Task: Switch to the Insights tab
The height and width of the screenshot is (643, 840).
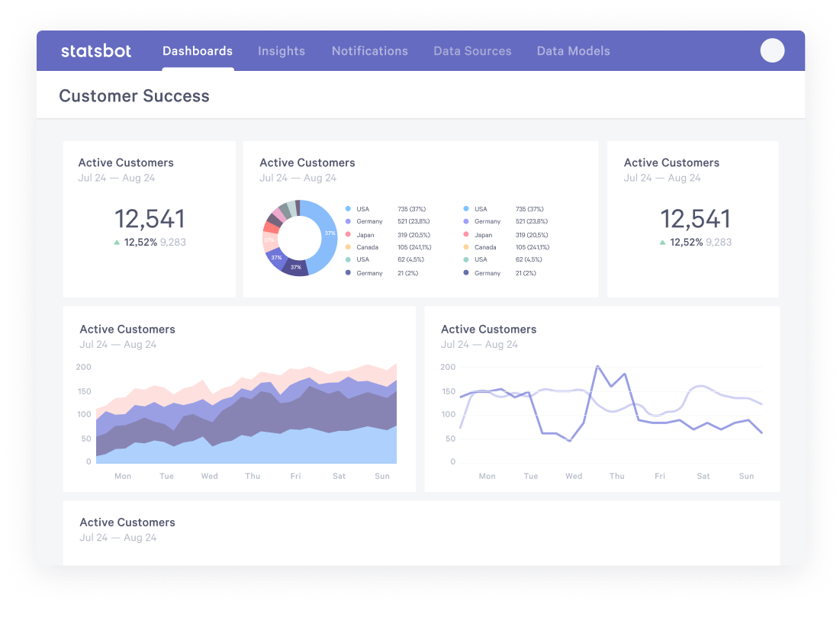Action: [282, 51]
